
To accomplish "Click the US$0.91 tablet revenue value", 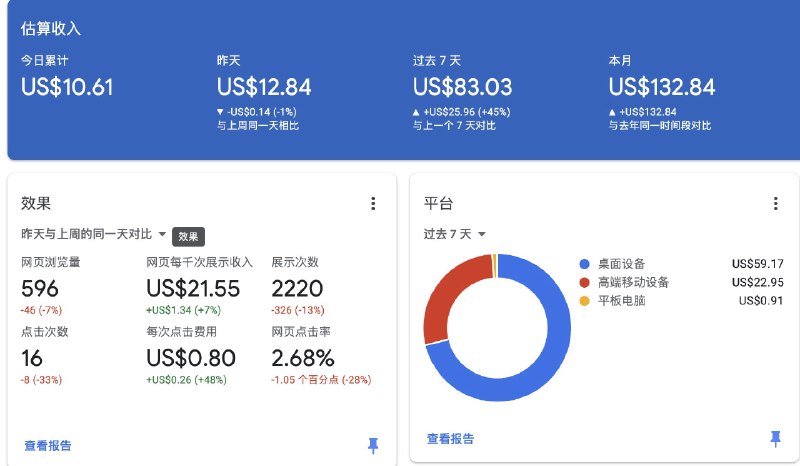I will 761,301.
